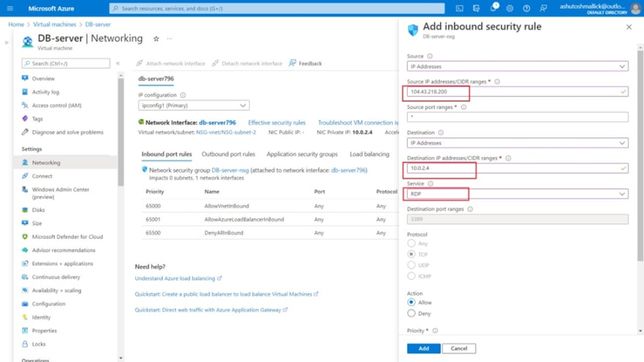Screen dimensions: 644x362
Task: Click the top search resources field
Action: pyautogui.click(x=277, y=8)
